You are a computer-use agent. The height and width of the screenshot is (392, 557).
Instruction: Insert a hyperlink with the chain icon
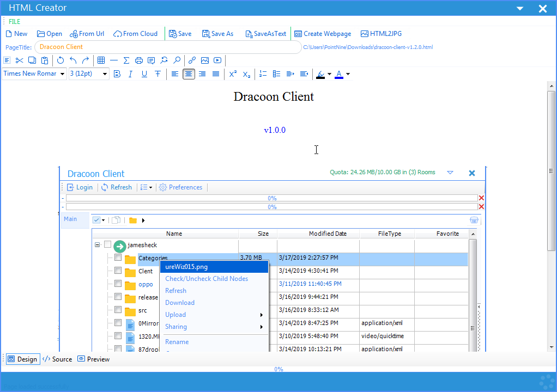[x=192, y=60]
